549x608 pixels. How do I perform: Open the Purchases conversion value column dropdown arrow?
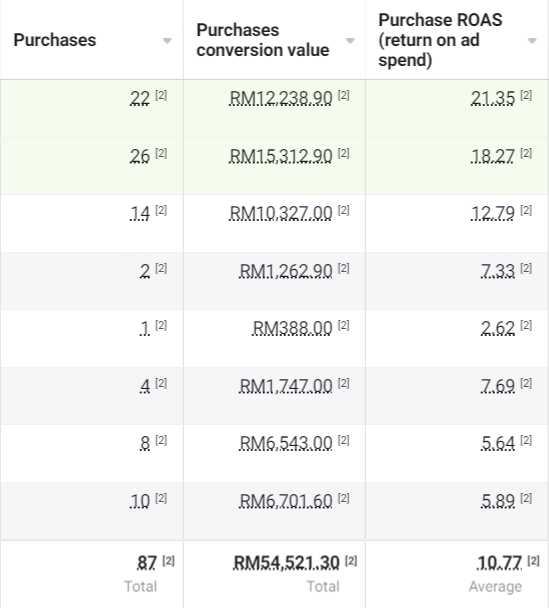click(x=350, y=41)
